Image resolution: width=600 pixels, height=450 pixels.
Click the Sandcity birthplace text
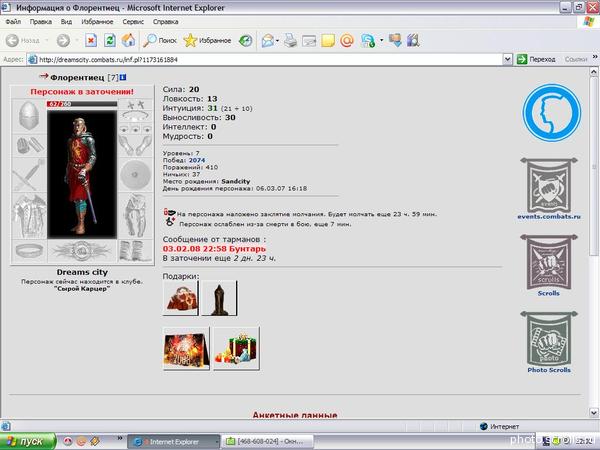click(x=236, y=181)
